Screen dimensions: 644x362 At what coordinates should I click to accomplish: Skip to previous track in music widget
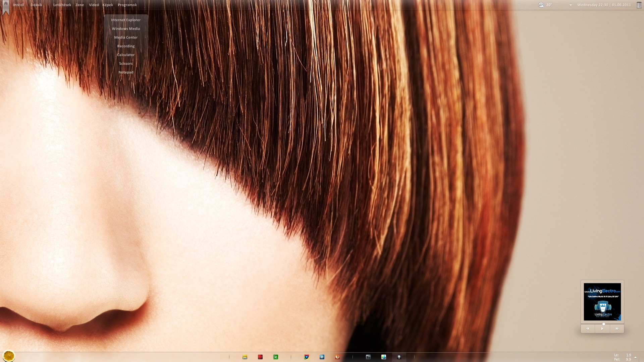click(588, 329)
